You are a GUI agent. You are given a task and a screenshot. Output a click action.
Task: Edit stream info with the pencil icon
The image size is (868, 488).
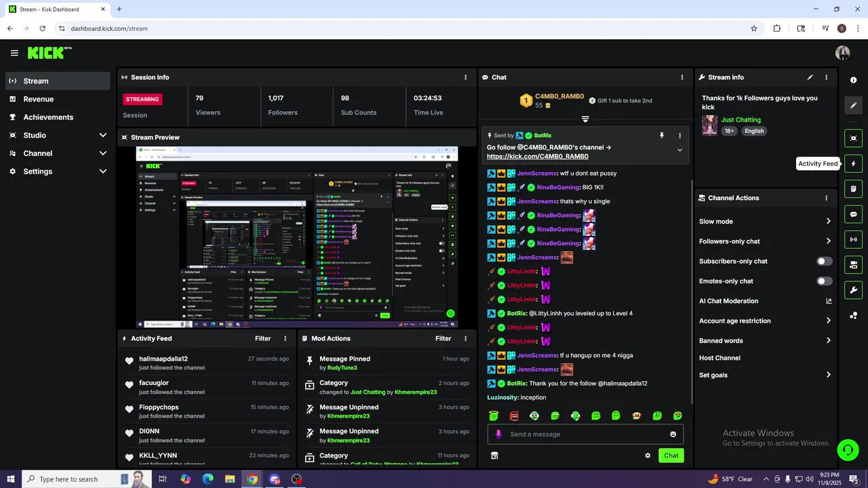pos(810,77)
